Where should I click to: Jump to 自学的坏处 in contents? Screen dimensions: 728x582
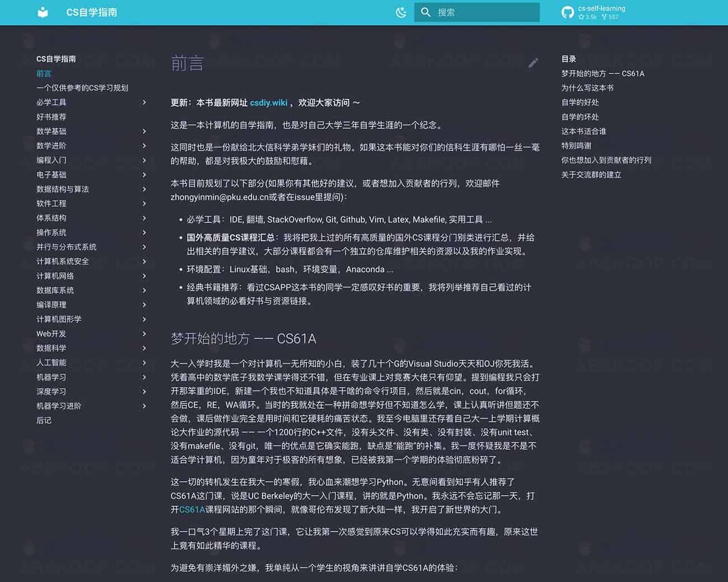[x=580, y=117]
